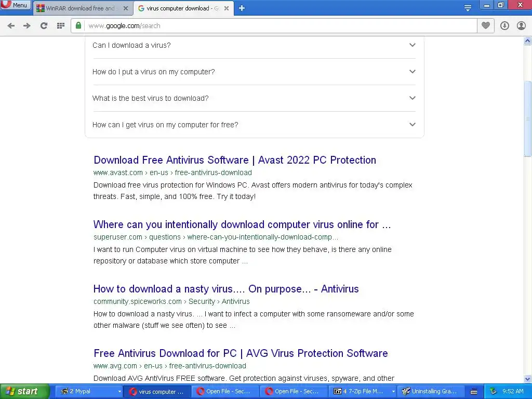Open the Mypal taskbar group dropdown arrow
532x399 pixels.
click(119, 392)
